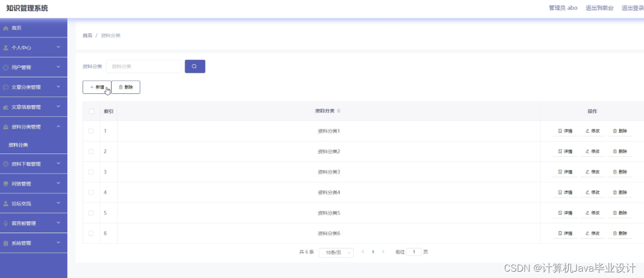Click 删除 for row 资料分类3

point(620,172)
